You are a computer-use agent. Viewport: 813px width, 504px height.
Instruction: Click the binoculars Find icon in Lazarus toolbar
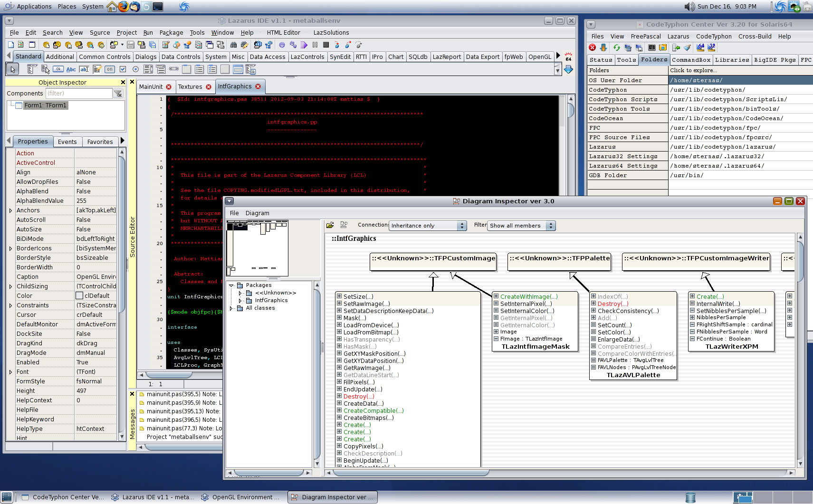tap(233, 45)
